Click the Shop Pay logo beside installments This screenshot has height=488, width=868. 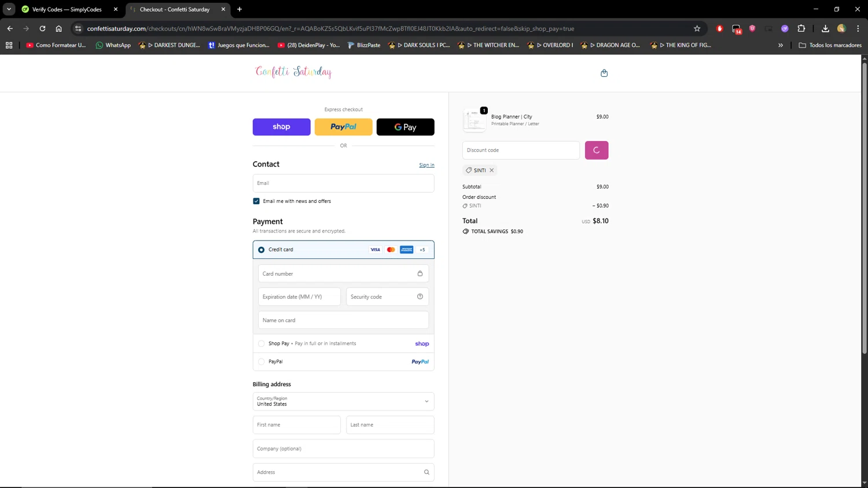(422, 343)
